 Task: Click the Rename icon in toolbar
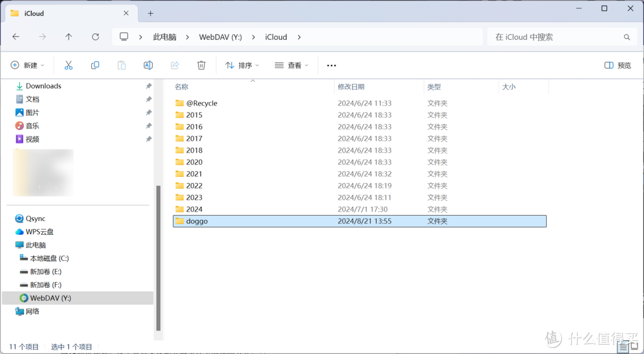(148, 66)
